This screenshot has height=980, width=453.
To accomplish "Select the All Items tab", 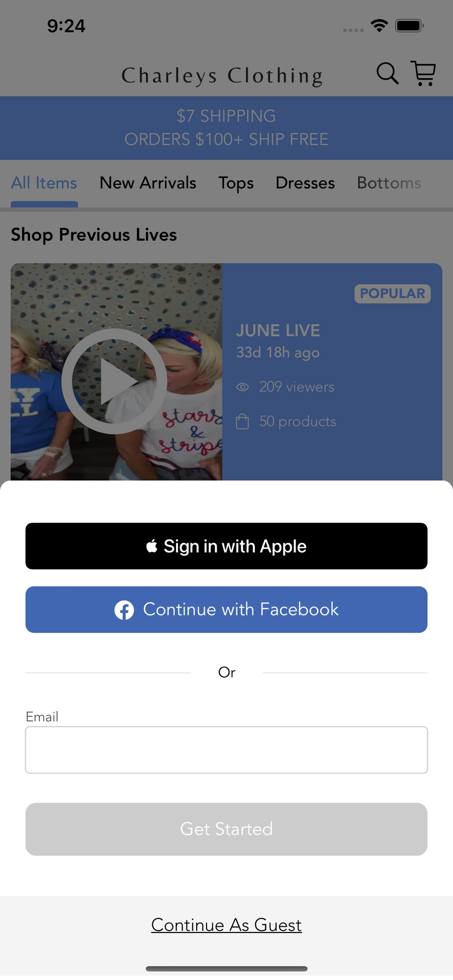I will pos(44,183).
